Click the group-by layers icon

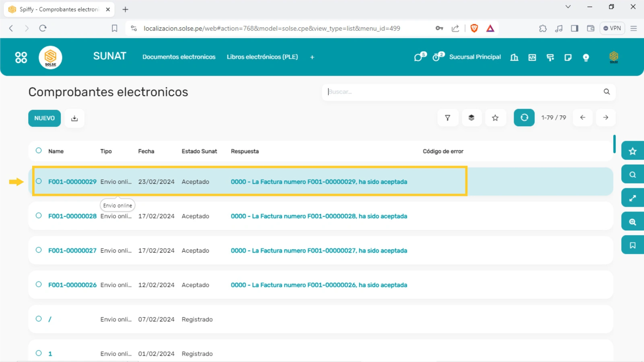click(x=471, y=118)
